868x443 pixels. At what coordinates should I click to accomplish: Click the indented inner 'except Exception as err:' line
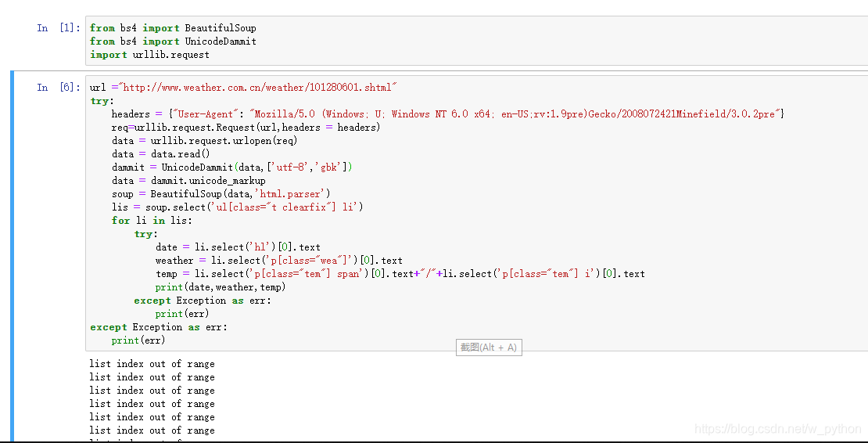pos(203,300)
